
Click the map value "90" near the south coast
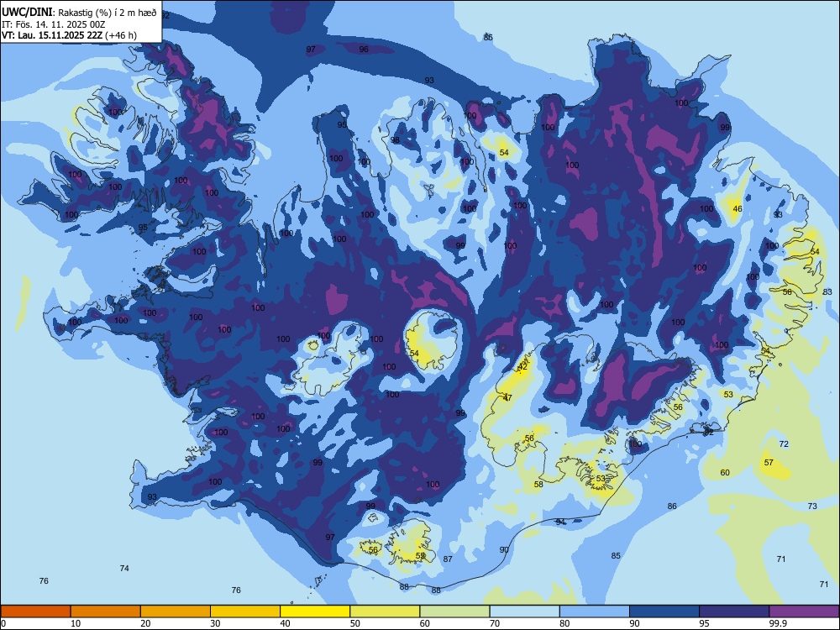(x=504, y=549)
